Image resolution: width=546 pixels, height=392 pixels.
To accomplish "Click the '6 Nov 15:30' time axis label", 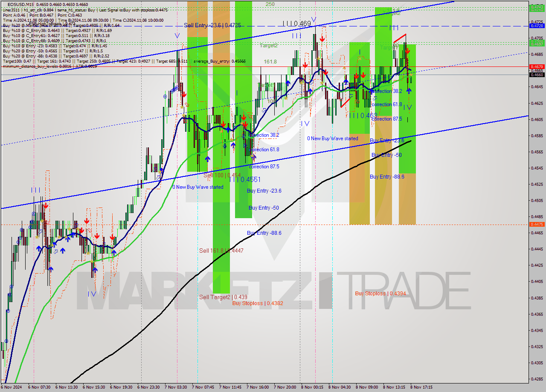I will tap(94, 387).
